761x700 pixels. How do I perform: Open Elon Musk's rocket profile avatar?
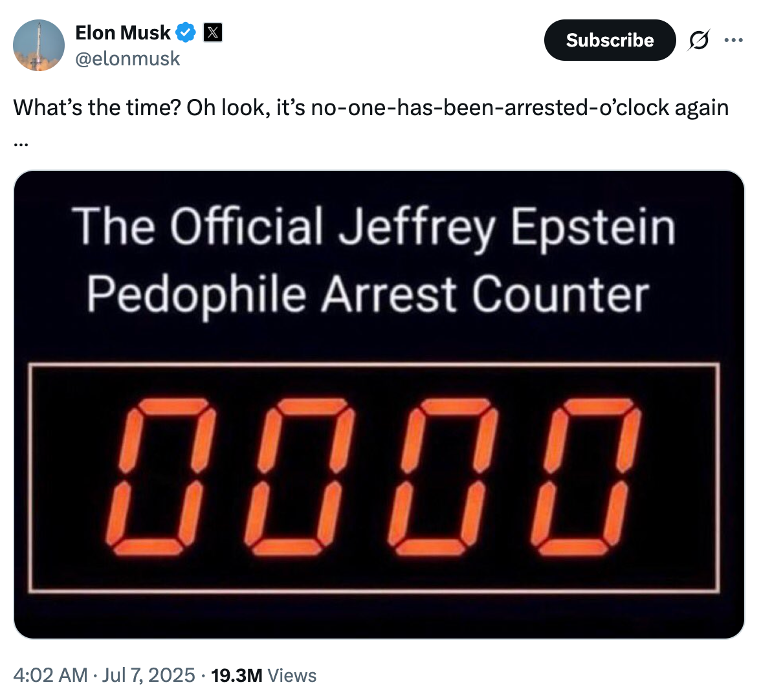point(39,45)
